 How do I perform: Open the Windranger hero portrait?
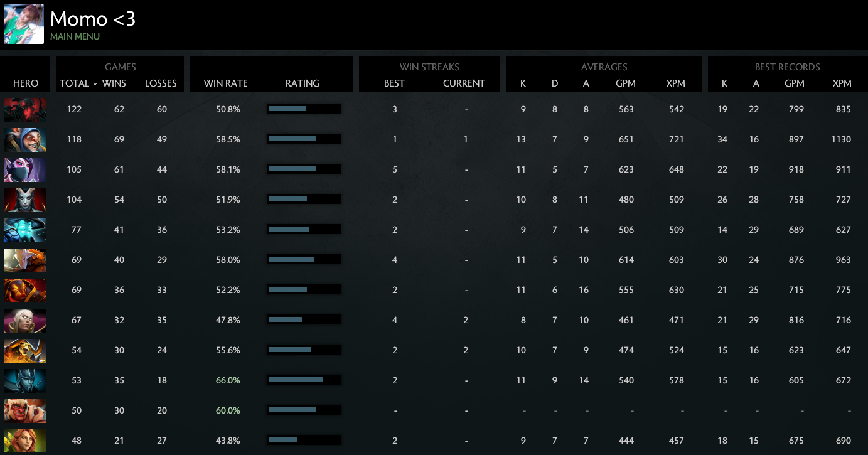coord(25,441)
